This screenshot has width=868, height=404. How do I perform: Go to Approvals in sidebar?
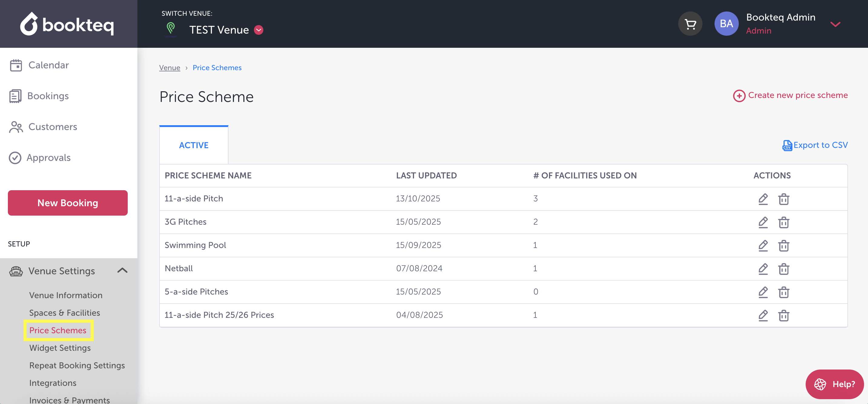(48, 158)
